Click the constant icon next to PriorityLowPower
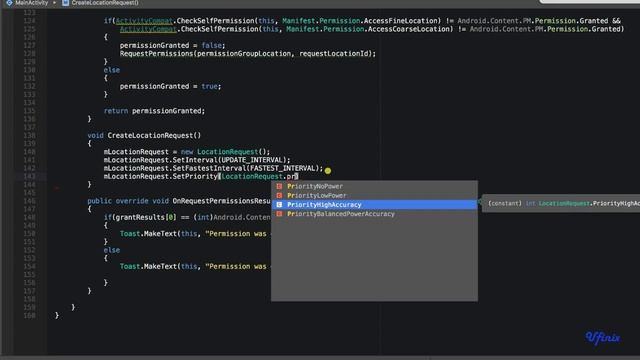This screenshot has width=640, height=360. (x=279, y=196)
